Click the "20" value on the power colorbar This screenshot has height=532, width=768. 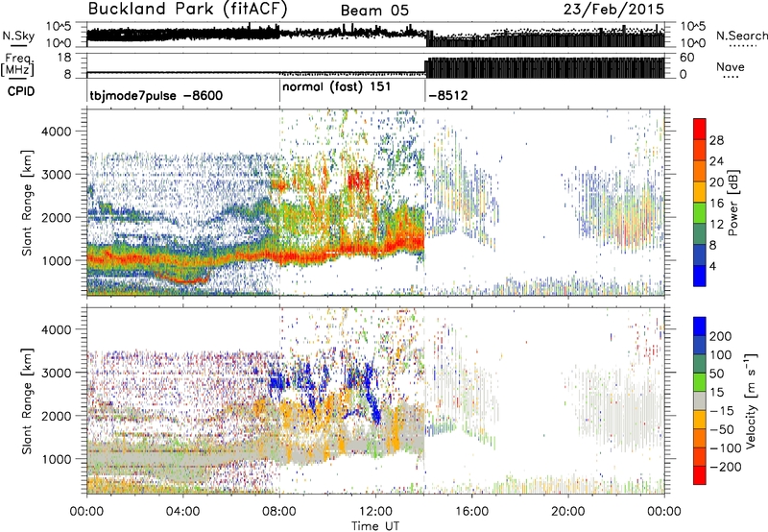(x=716, y=182)
